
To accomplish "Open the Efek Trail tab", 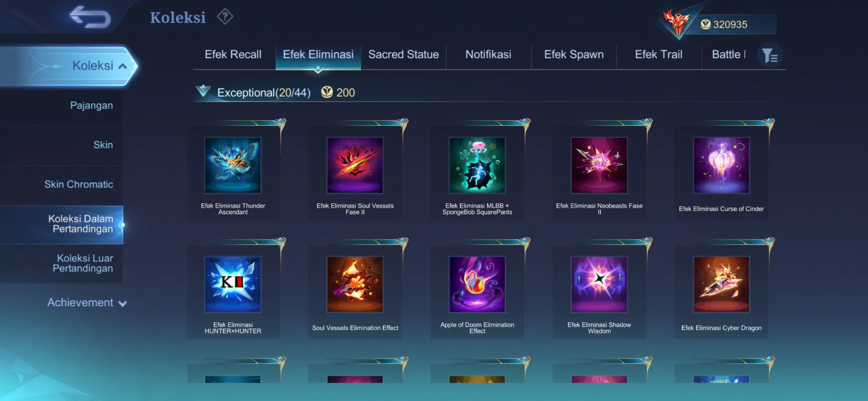I will pos(659,54).
